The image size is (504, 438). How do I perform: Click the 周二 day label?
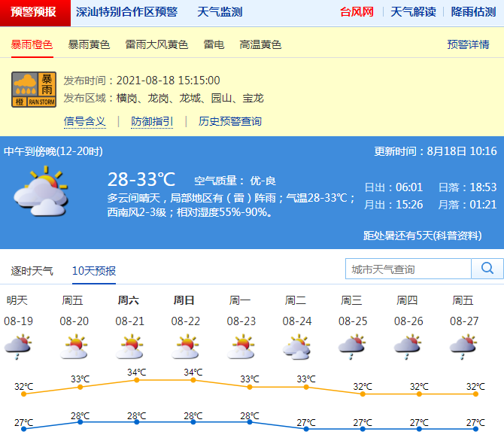[296, 300]
